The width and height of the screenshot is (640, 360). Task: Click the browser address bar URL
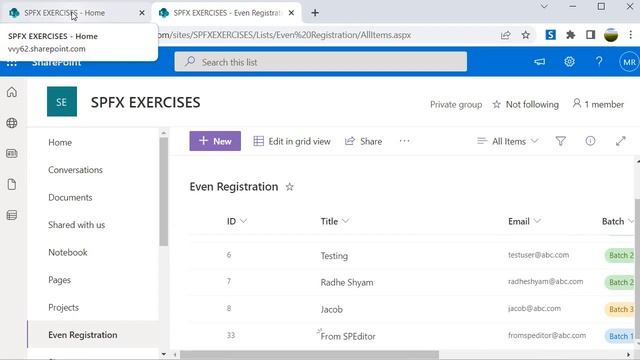(284, 35)
